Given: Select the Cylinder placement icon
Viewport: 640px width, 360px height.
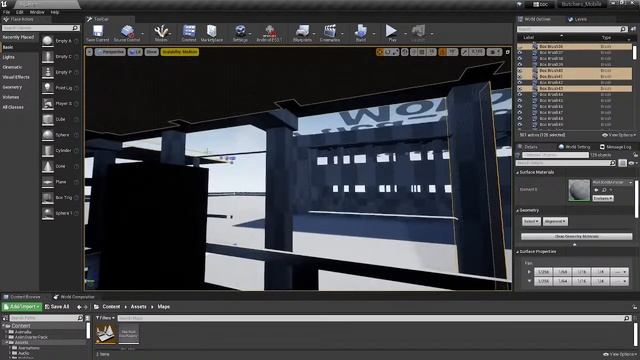Looking at the screenshot, I should [48, 151].
